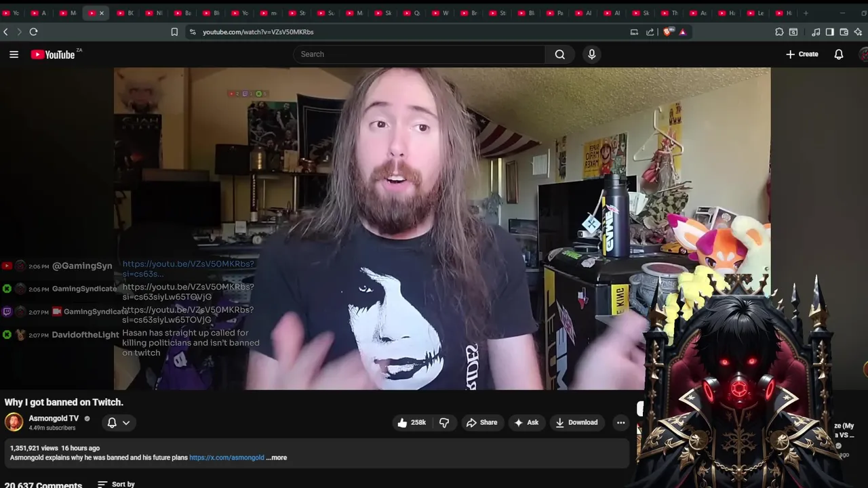Switch to the tab labeled 'Pa'
Image resolution: width=868 pixels, height=488 pixels.
pos(554,13)
